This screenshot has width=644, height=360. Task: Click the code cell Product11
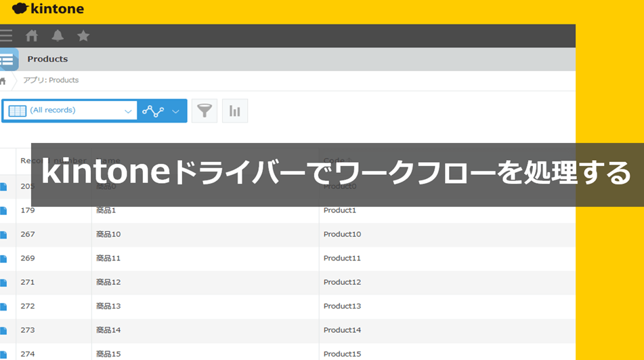[x=342, y=258]
